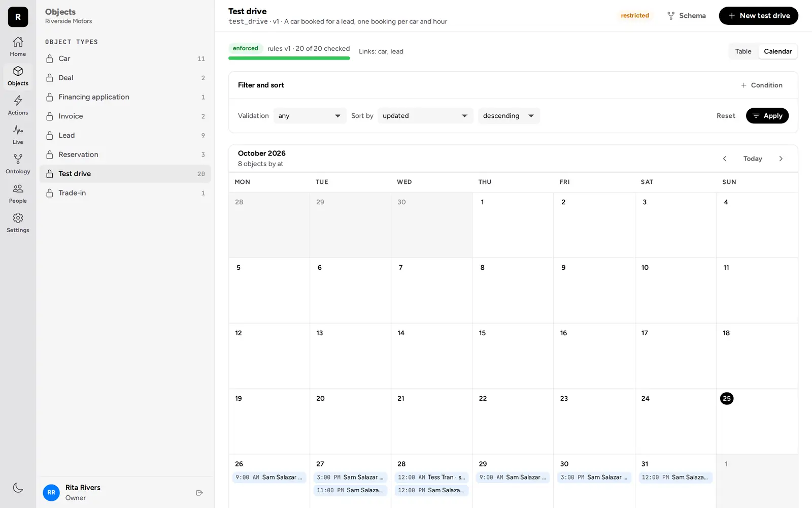Go to previous month chevron
This screenshot has width=812, height=508.
pyautogui.click(x=725, y=158)
